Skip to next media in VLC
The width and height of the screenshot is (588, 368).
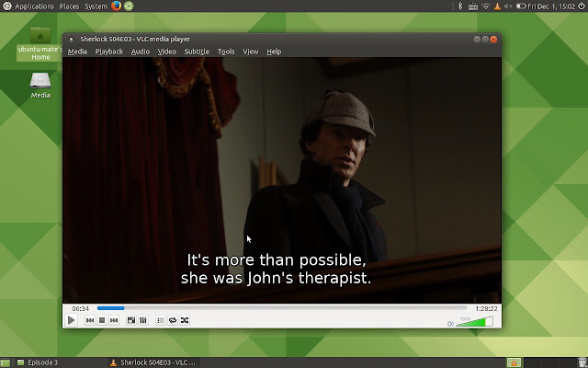click(114, 320)
